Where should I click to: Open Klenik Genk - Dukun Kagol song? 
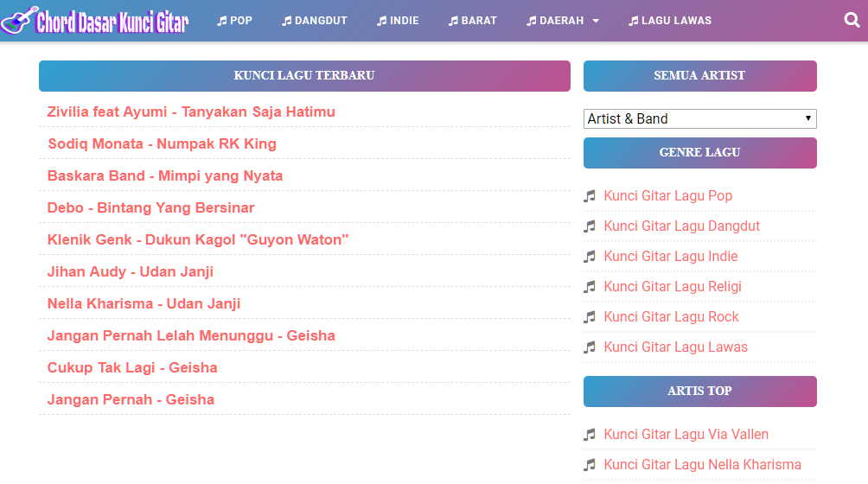198,240
